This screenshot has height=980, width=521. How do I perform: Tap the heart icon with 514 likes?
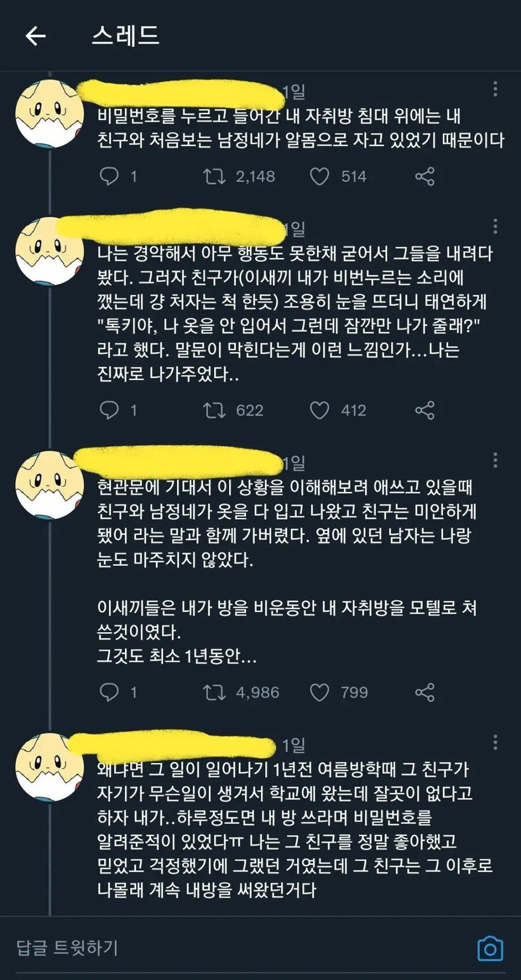[x=322, y=177]
